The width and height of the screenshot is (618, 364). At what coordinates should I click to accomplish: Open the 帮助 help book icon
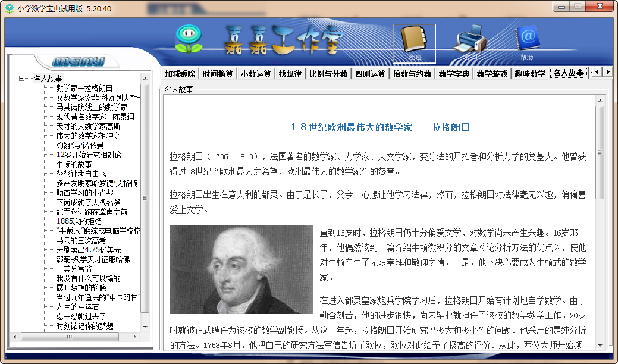526,43
